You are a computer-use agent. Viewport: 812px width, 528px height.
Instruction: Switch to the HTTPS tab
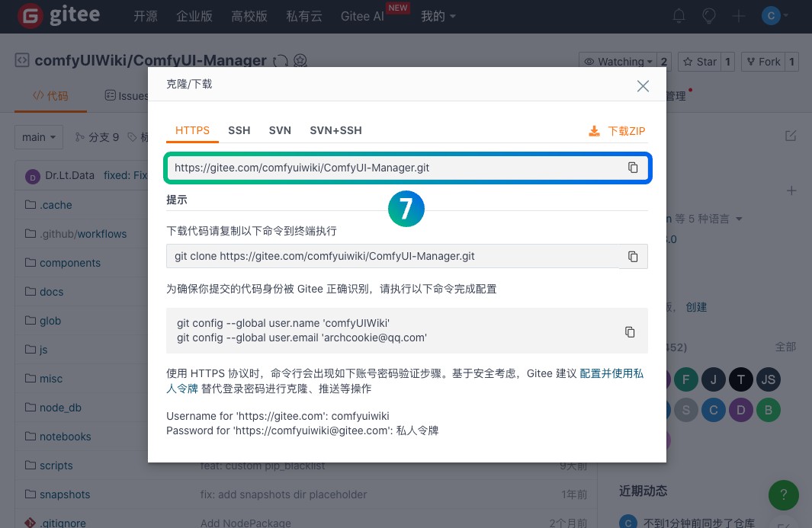192,130
